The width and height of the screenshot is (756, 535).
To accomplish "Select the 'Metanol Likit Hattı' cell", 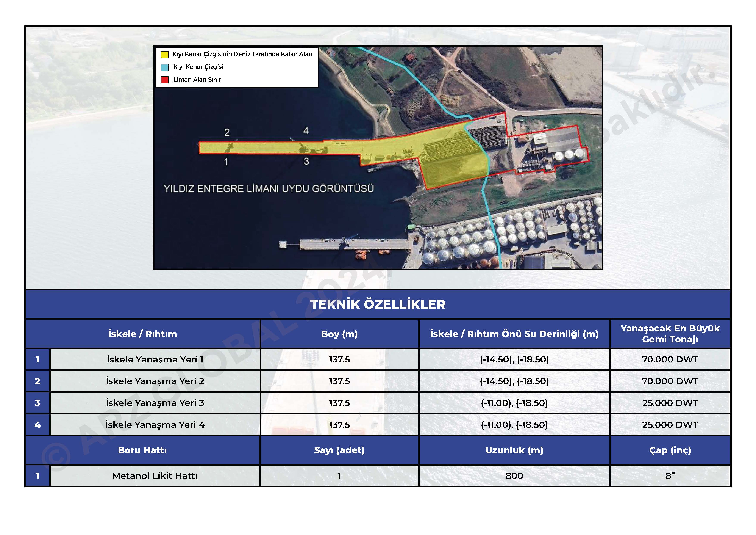I will (x=155, y=476).
